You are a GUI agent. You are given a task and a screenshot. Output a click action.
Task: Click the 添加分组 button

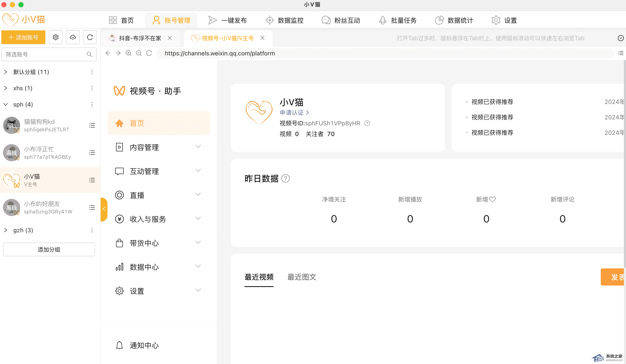pos(49,249)
